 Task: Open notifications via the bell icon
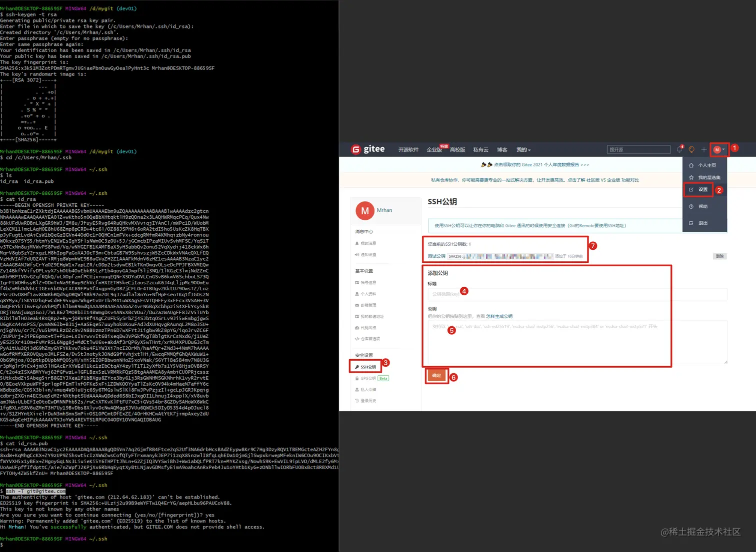[x=679, y=149]
